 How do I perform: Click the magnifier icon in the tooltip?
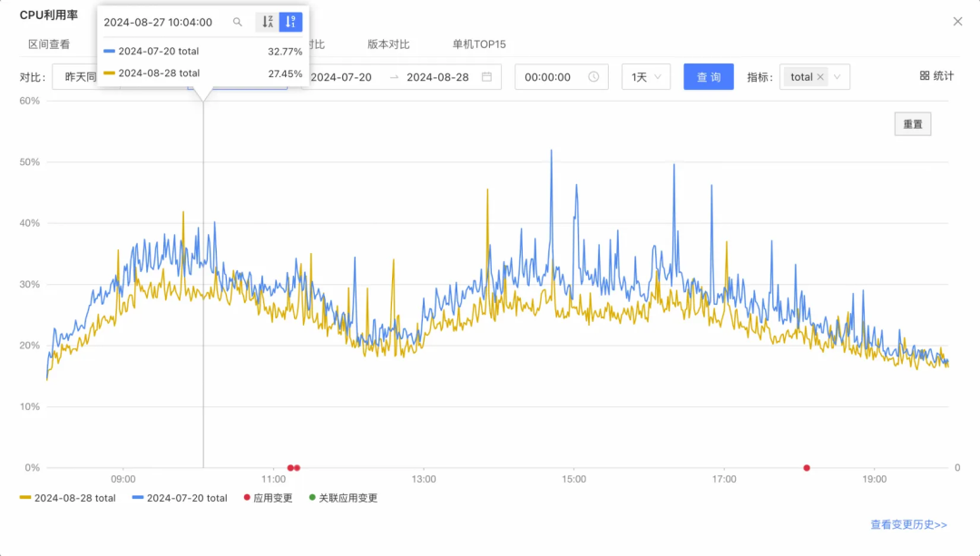238,22
